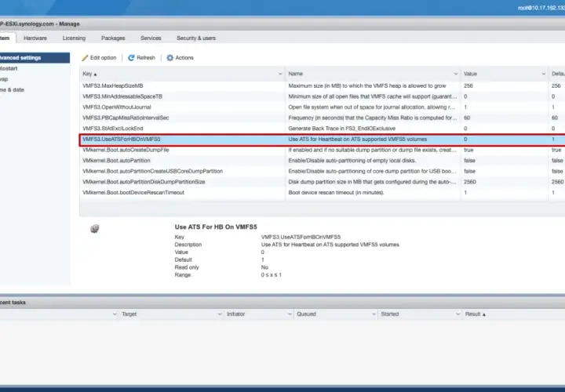Click the Key column sort arrow
The width and height of the screenshot is (565, 392).
pyautogui.click(x=96, y=74)
